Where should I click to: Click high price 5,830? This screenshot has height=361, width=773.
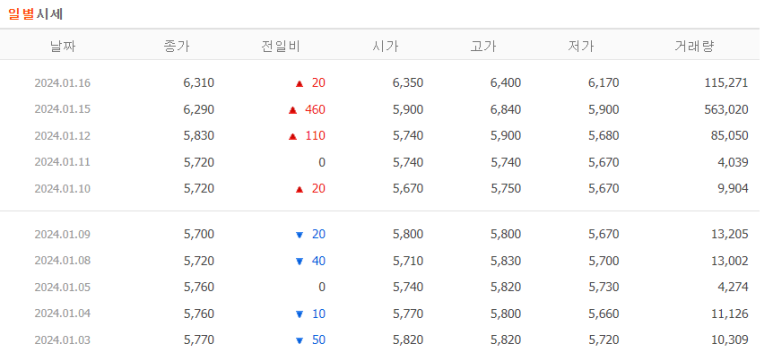[x=506, y=260]
